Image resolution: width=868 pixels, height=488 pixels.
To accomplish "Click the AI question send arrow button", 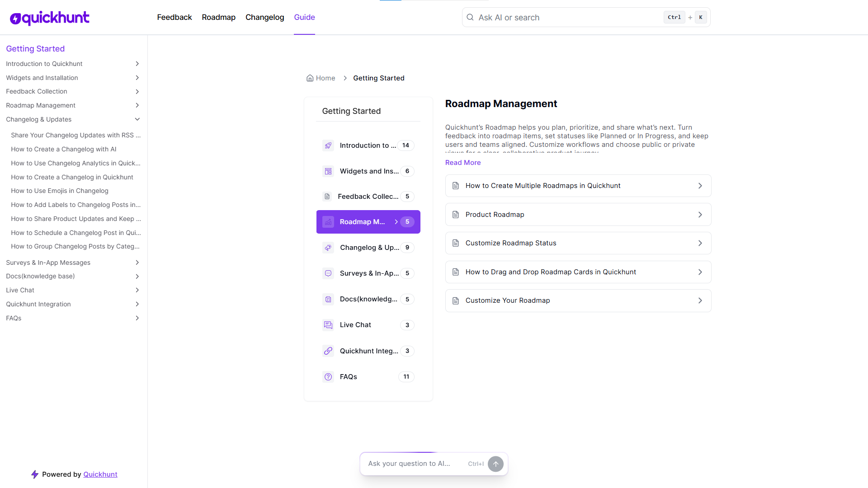I will click(x=495, y=464).
